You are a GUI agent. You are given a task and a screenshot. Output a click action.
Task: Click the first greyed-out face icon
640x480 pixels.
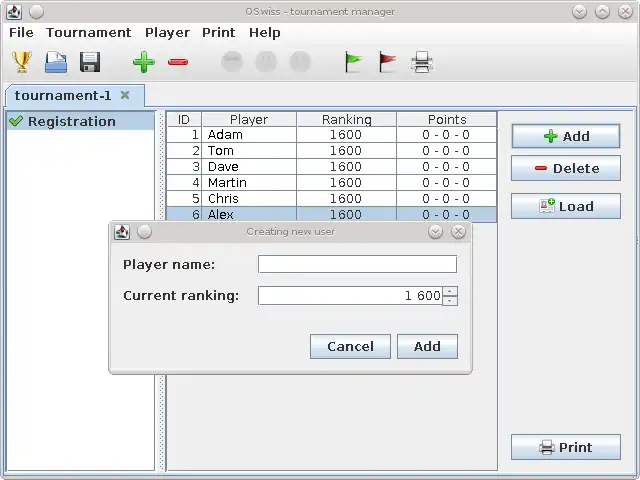[232, 62]
